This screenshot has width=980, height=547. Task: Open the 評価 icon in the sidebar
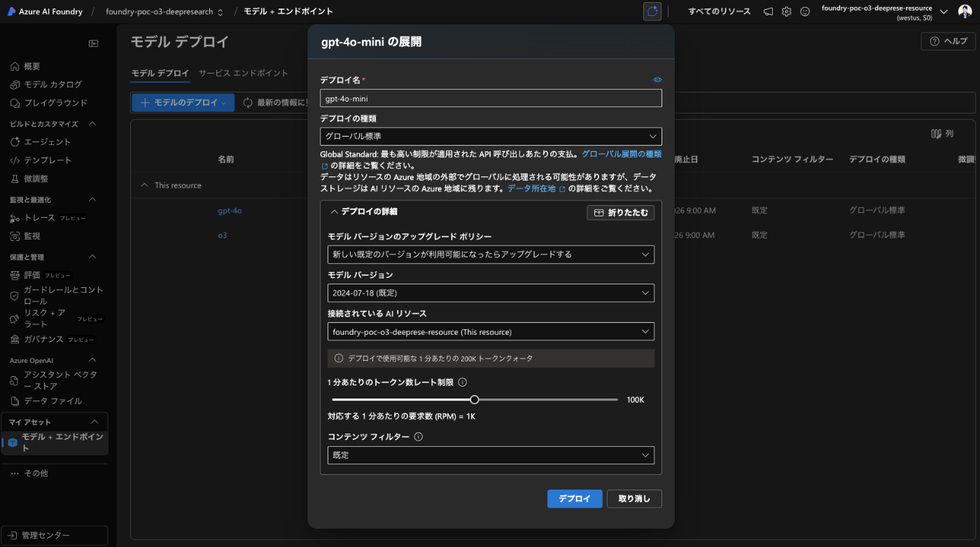15,275
